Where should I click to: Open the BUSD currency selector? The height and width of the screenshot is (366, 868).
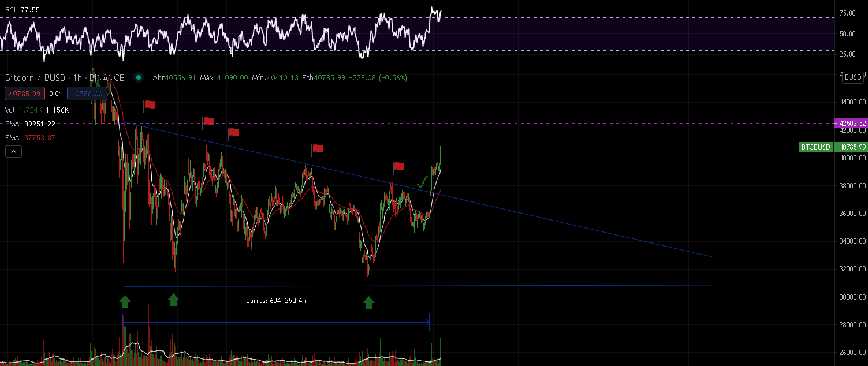coord(852,77)
